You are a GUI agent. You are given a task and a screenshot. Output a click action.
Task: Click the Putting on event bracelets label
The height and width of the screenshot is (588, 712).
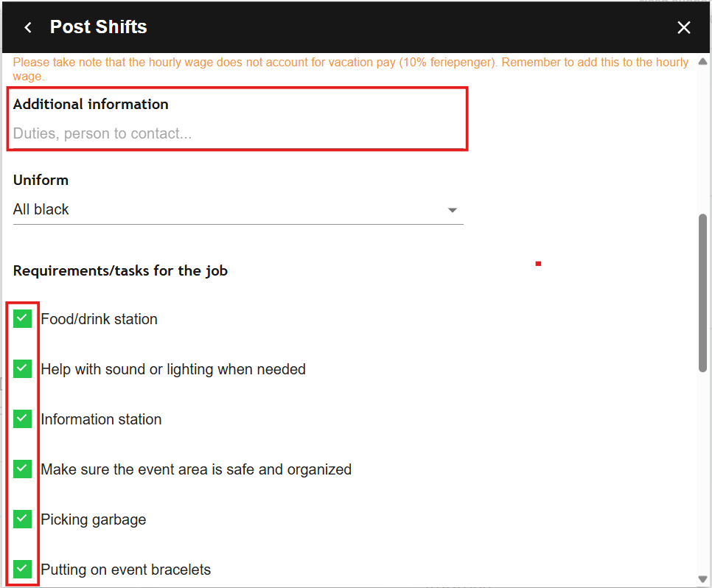click(126, 570)
